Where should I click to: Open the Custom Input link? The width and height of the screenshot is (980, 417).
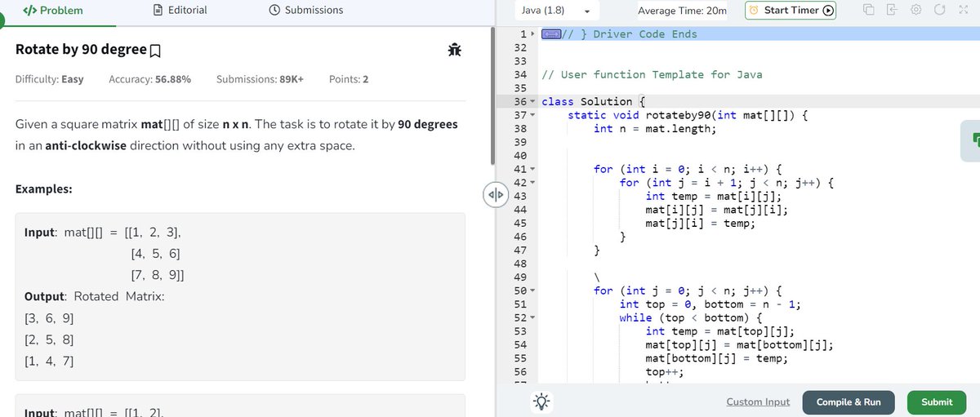758,401
